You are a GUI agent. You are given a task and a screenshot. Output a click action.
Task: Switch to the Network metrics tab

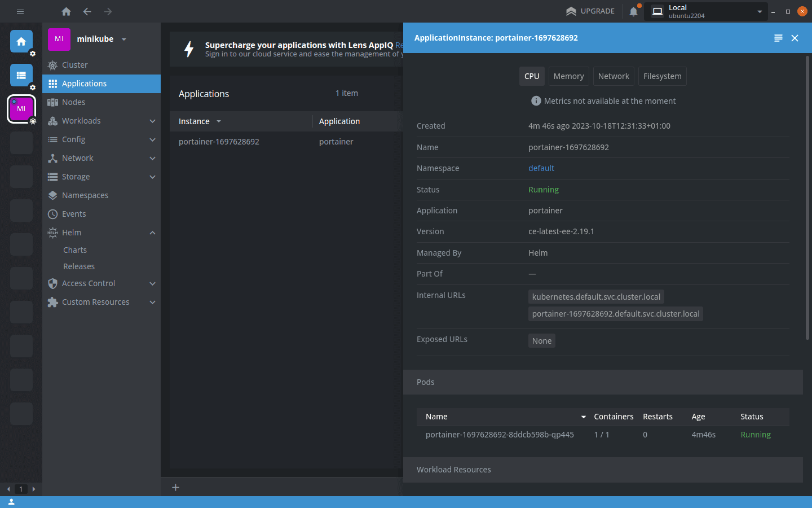614,76
